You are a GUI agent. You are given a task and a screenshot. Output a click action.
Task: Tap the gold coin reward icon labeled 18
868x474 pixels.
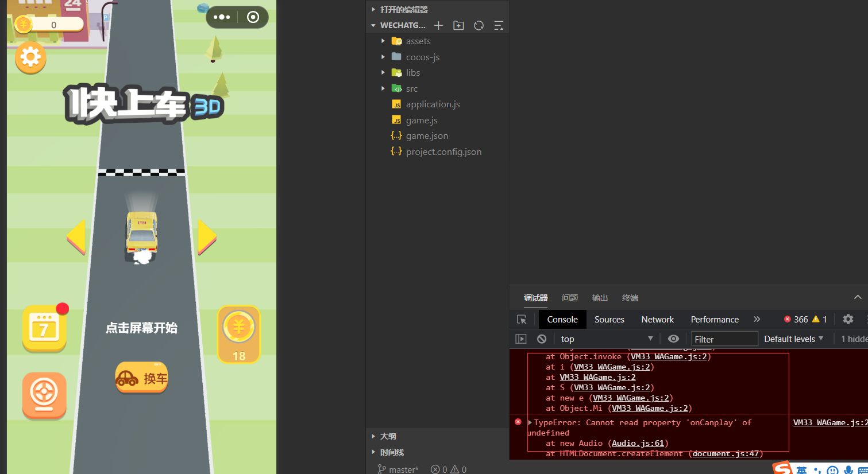[239, 334]
